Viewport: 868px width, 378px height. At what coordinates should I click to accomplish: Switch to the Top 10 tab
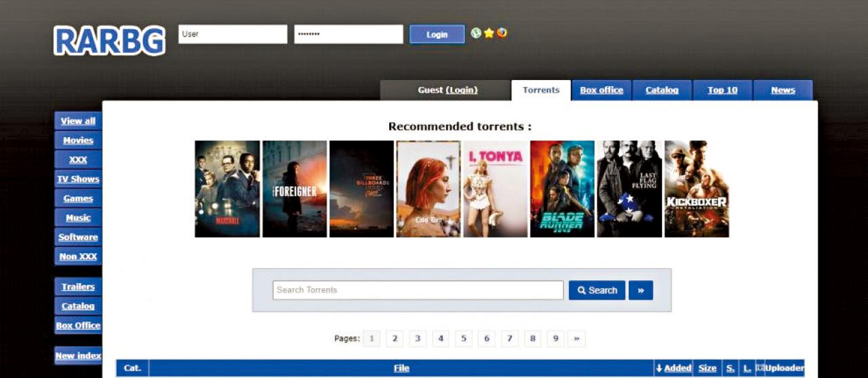pos(722,90)
